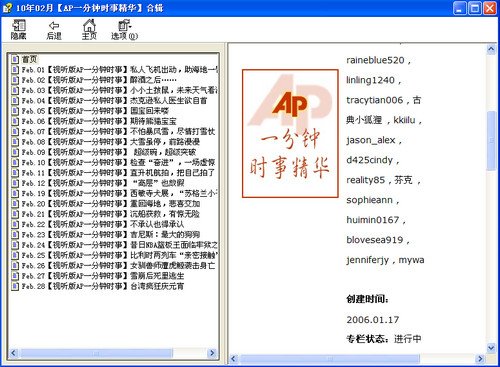Minimize the help window

tap(460, 8)
